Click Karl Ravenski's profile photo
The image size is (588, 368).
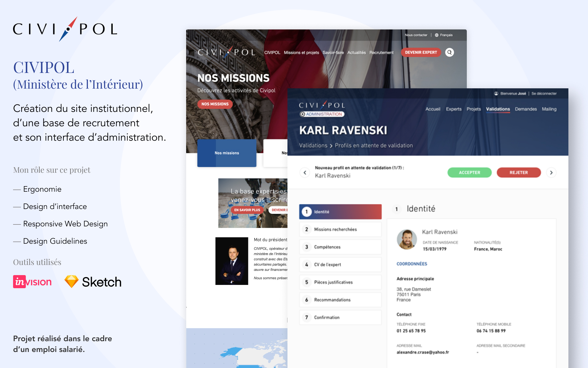(x=407, y=239)
